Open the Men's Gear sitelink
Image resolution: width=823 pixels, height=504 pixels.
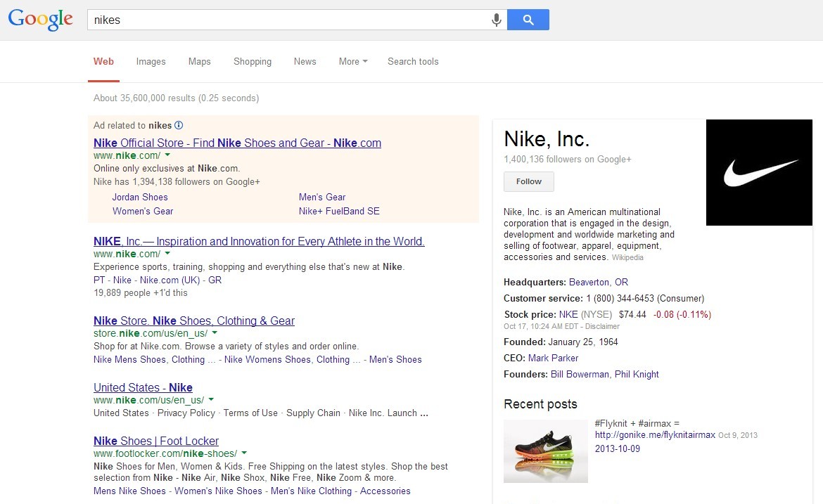point(322,198)
